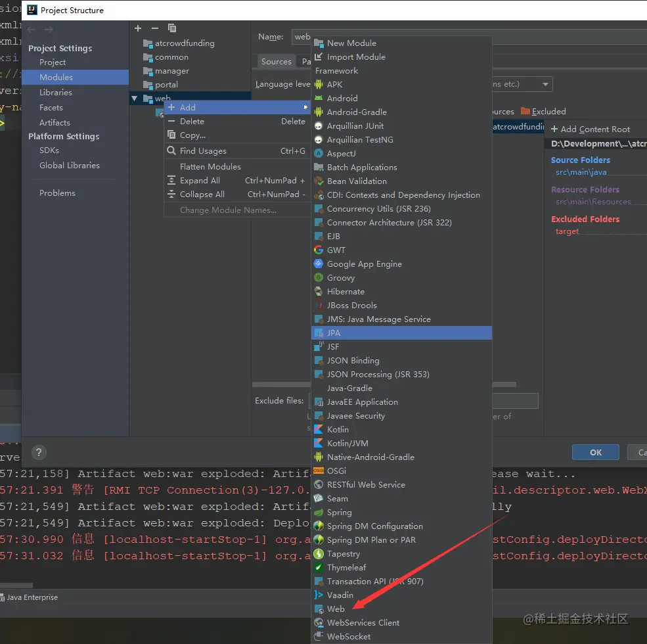Open Project settings item
Screen dimensions: 647x644
pos(53,62)
